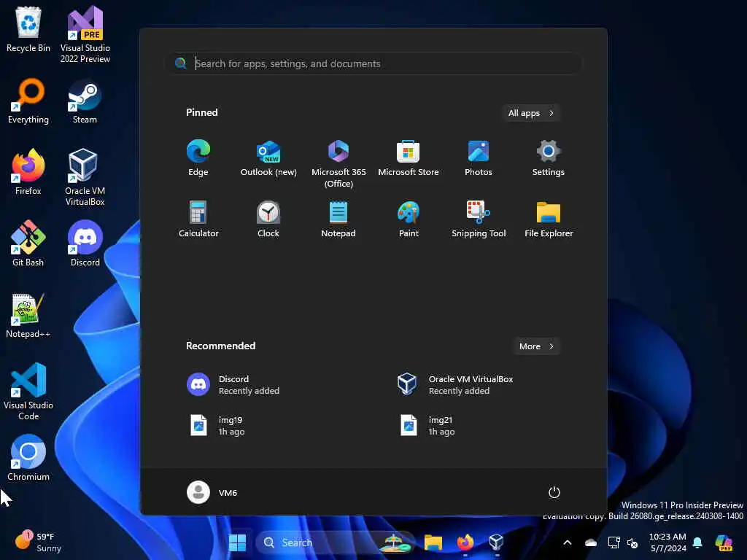Select Discord desktop shortcut
The width and height of the screenshot is (747, 560).
pos(85,244)
